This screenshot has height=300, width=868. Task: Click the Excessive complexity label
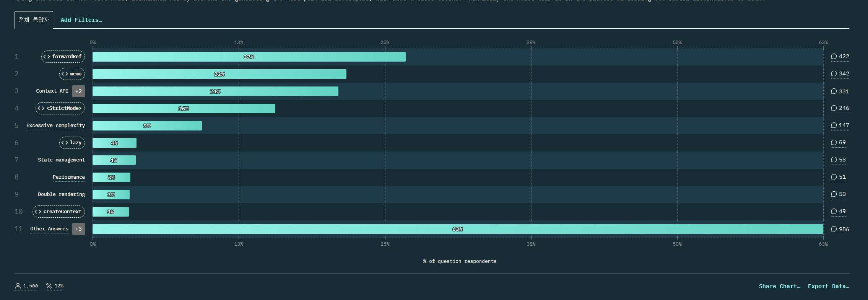tap(55, 126)
